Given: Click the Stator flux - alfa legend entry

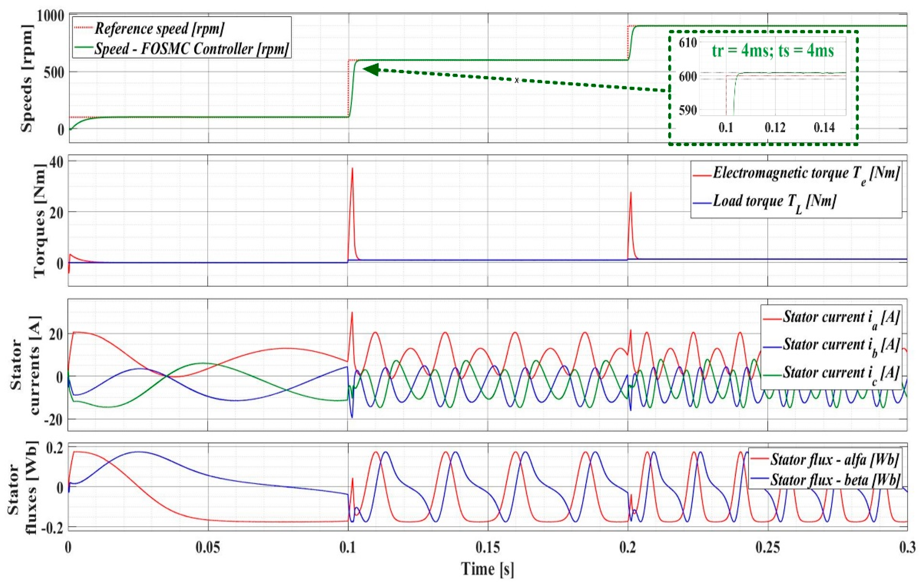Looking at the screenshot, I should 834,459.
